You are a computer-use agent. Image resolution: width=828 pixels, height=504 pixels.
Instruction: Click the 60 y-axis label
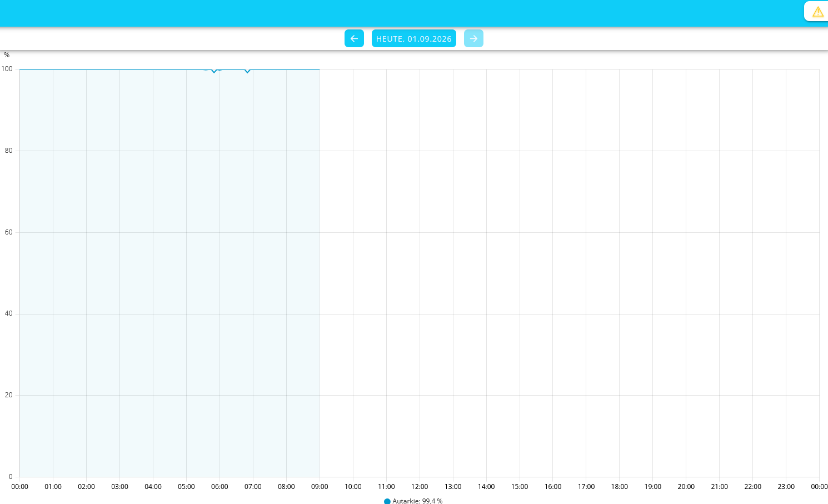point(8,232)
